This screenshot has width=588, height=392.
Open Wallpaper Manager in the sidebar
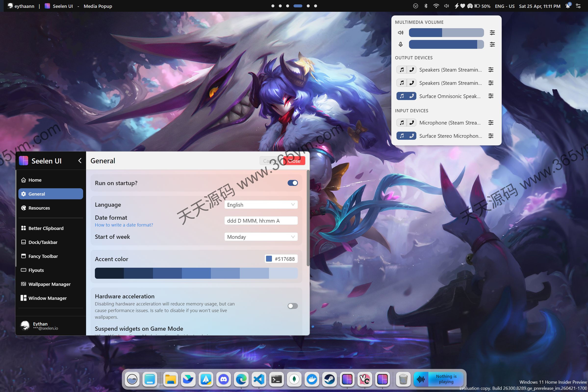[51, 284]
